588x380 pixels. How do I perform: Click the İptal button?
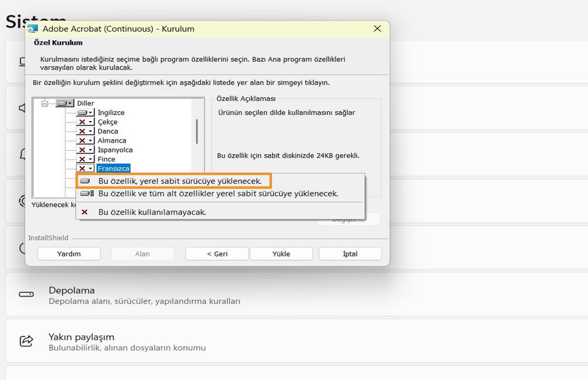coord(350,254)
